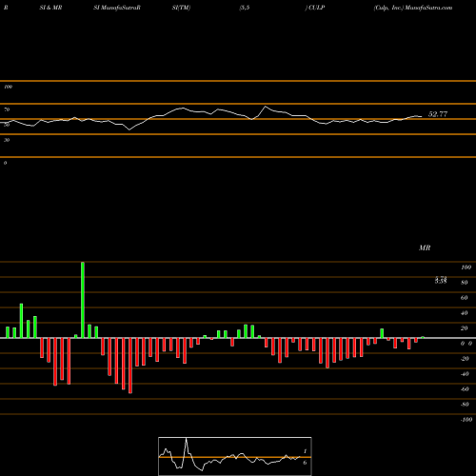Click the RSI value 52.77 label
Viewport: 476px width, 476px height.
click(x=438, y=114)
